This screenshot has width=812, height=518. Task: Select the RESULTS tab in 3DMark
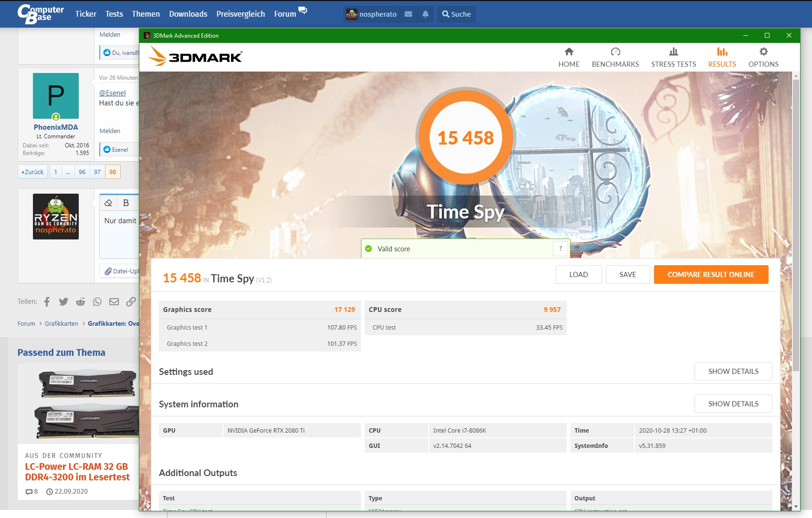click(722, 58)
